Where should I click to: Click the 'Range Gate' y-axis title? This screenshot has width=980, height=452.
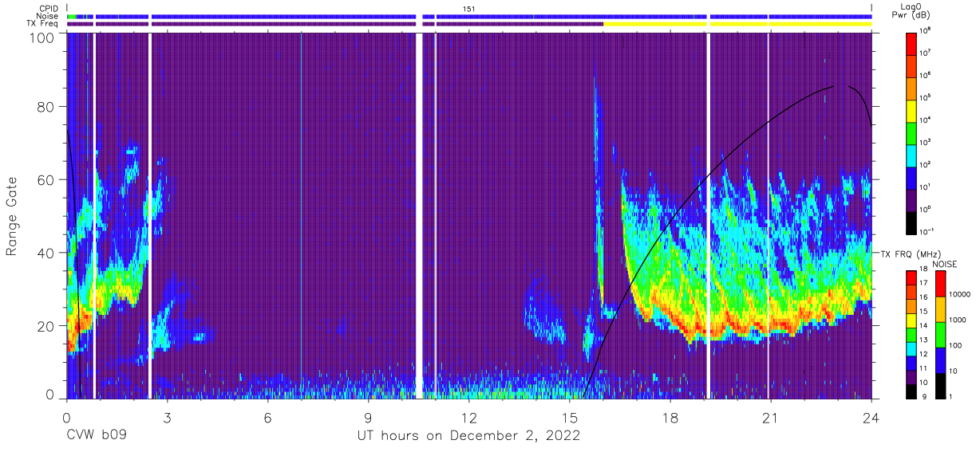(13, 217)
